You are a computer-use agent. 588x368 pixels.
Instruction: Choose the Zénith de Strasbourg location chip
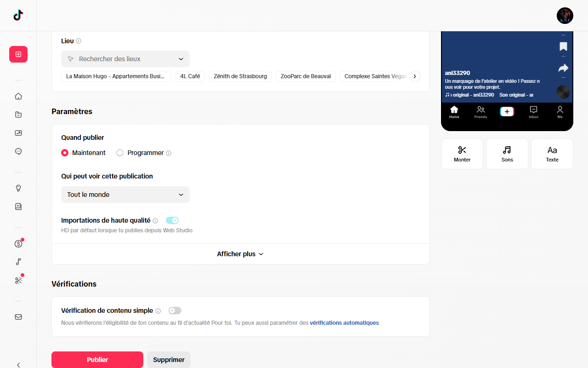pyautogui.click(x=240, y=76)
